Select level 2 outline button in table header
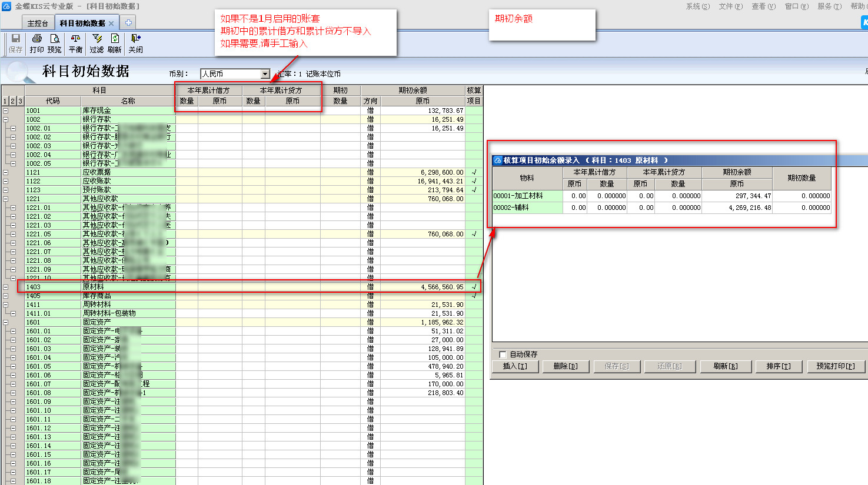Viewport: 868px width, 485px height. coord(12,101)
